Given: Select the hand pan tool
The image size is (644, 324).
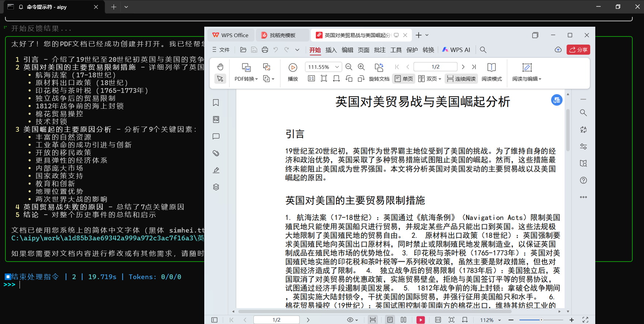Looking at the screenshot, I should pyautogui.click(x=220, y=67).
